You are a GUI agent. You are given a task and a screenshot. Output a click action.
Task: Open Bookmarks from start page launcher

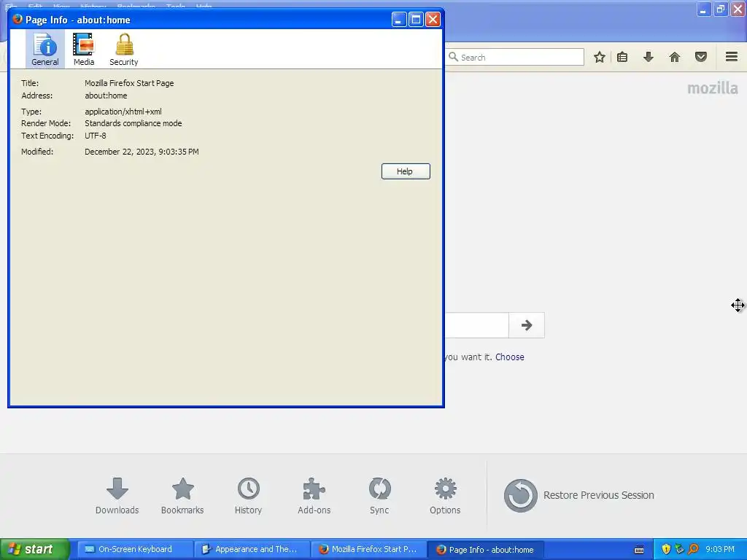click(182, 496)
